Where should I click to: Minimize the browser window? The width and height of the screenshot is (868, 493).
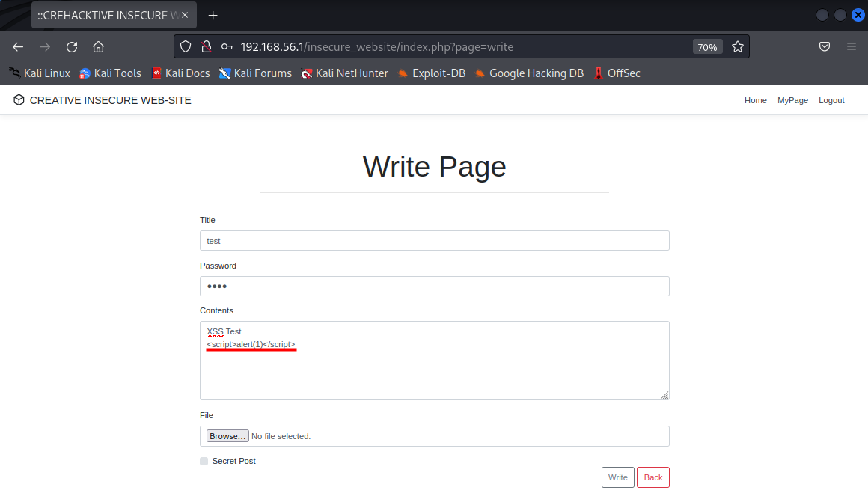822,16
